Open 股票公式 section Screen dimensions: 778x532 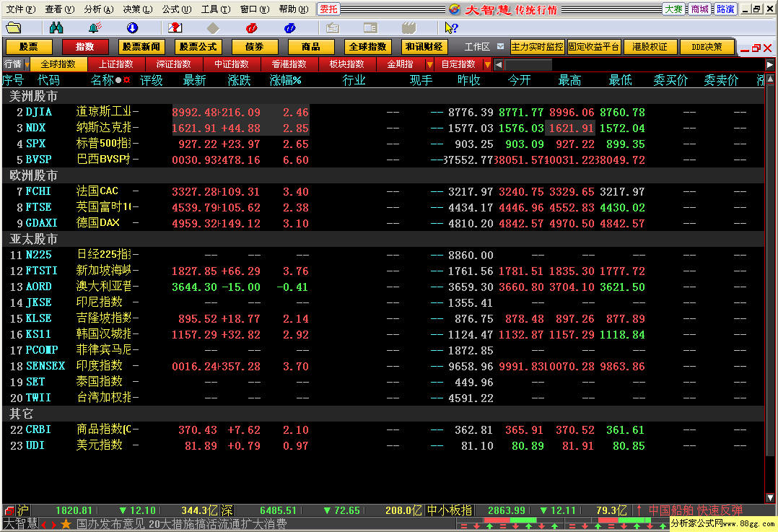198,47
